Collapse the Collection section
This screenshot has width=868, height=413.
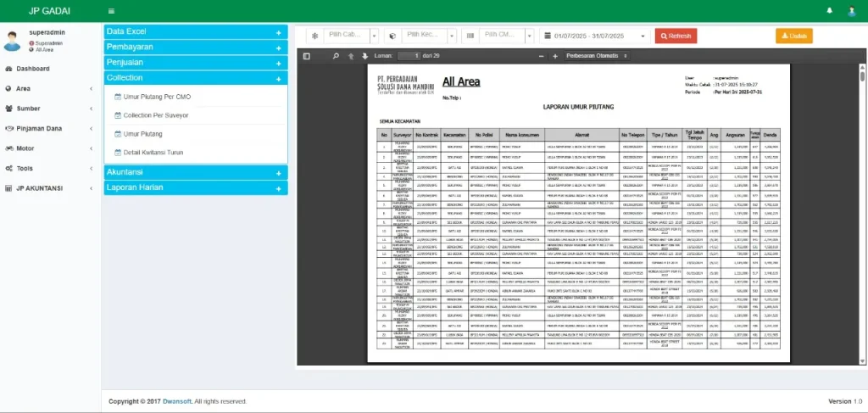(x=196, y=78)
